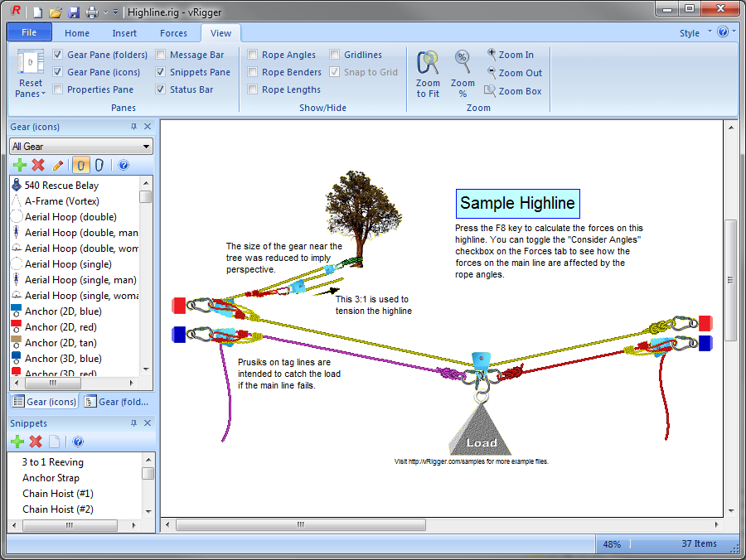
Task: Click the Save icon in title bar
Action: tap(74, 12)
